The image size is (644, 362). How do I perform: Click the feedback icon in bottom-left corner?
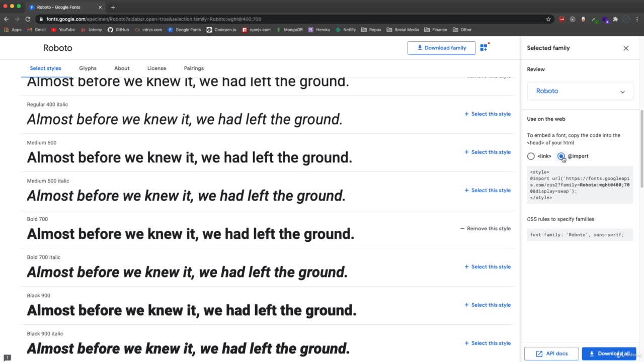click(x=7, y=357)
